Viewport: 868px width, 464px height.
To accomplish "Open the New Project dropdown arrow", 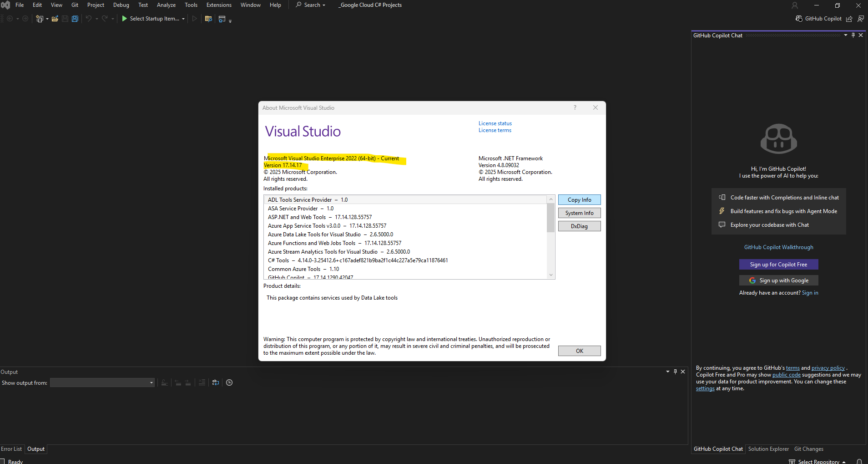I will point(47,19).
